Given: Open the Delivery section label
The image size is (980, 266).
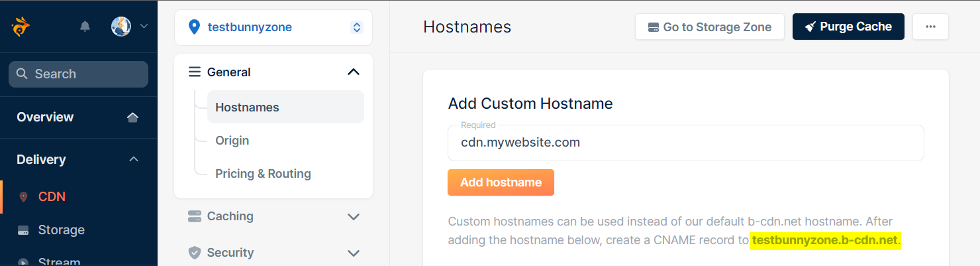Looking at the screenshot, I should tap(41, 159).
